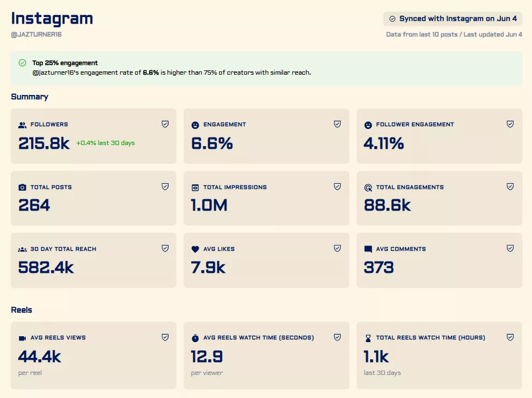Click the Engagement smiley face icon

pos(195,125)
